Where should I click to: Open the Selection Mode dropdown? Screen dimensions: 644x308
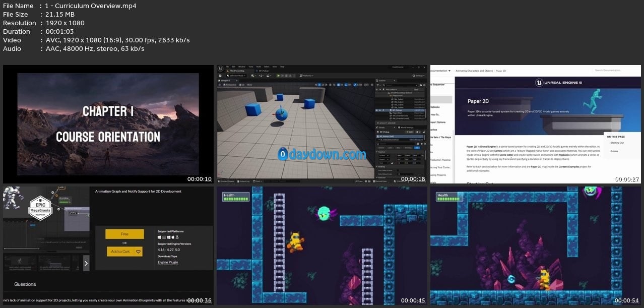[x=236, y=76]
